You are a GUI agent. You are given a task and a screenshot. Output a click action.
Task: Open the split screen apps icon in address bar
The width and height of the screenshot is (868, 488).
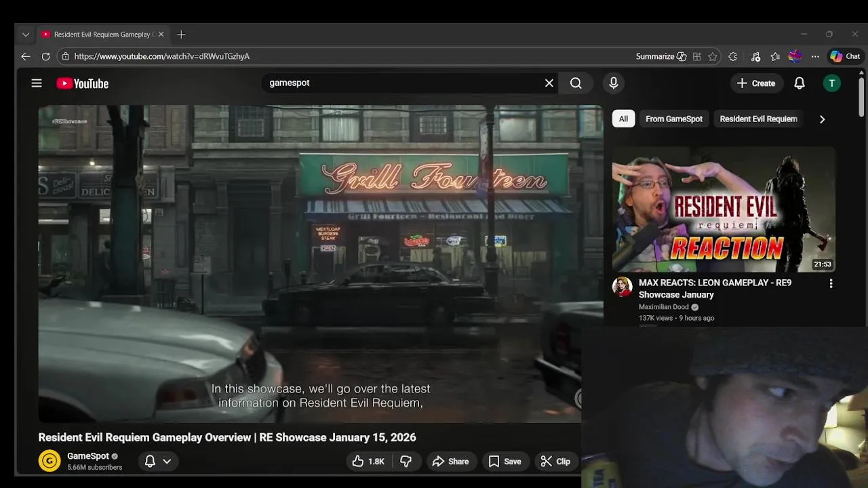697,56
